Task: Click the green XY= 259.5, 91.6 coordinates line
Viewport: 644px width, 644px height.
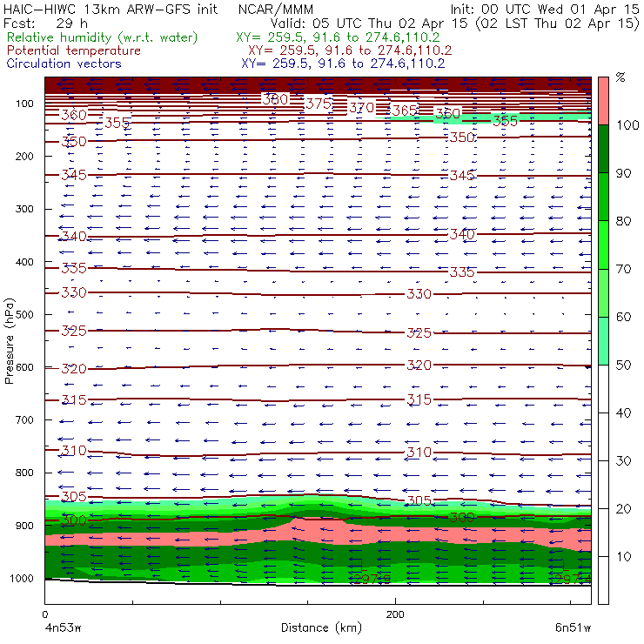Action: click(x=338, y=37)
